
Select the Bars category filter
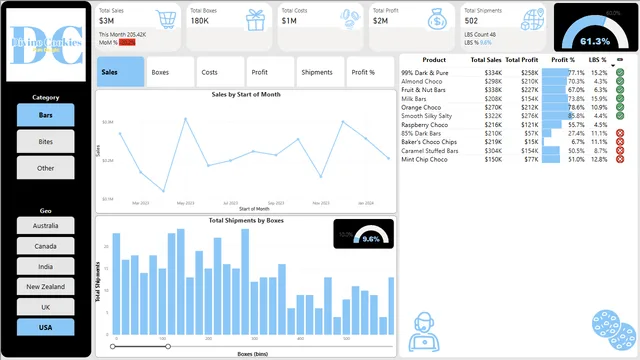point(46,115)
